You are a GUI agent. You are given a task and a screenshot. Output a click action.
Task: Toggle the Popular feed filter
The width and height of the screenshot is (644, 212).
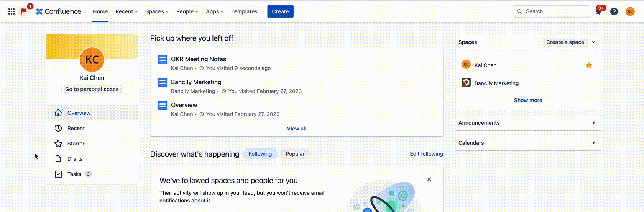click(x=295, y=154)
